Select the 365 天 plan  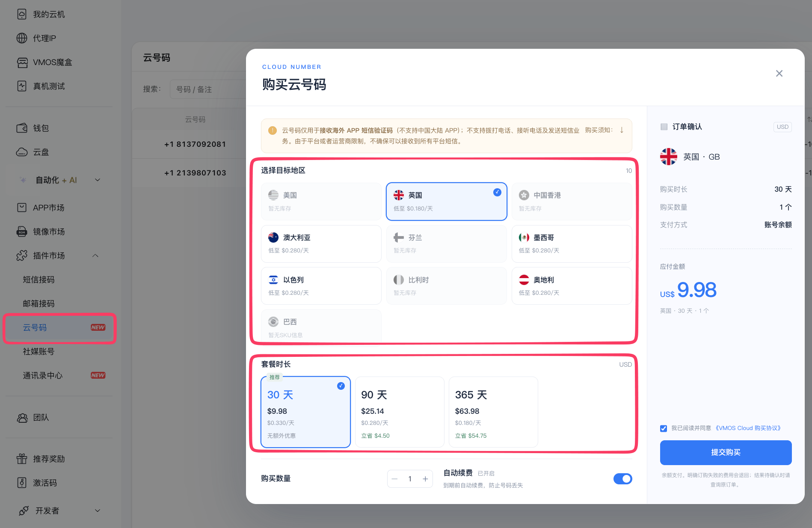(493, 412)
